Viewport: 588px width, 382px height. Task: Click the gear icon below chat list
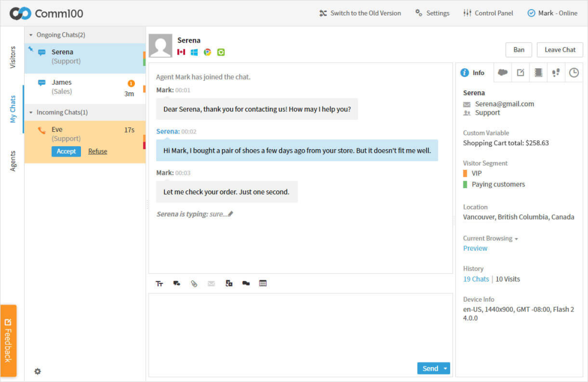pyautogui.click(x=38, y=371)
